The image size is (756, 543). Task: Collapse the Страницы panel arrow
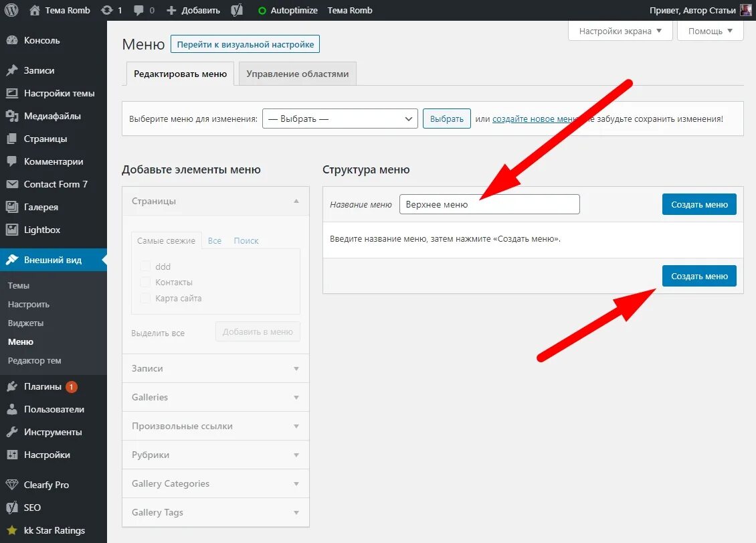pos(296,201)
